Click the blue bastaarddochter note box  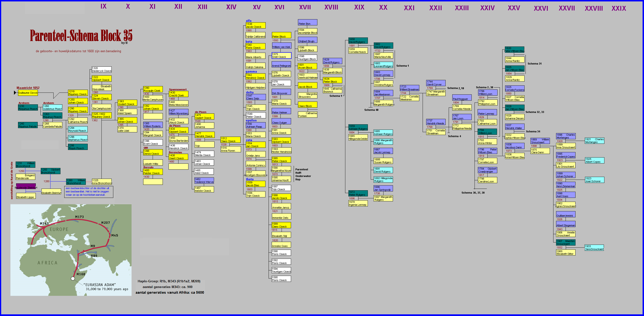click(89, 192)
